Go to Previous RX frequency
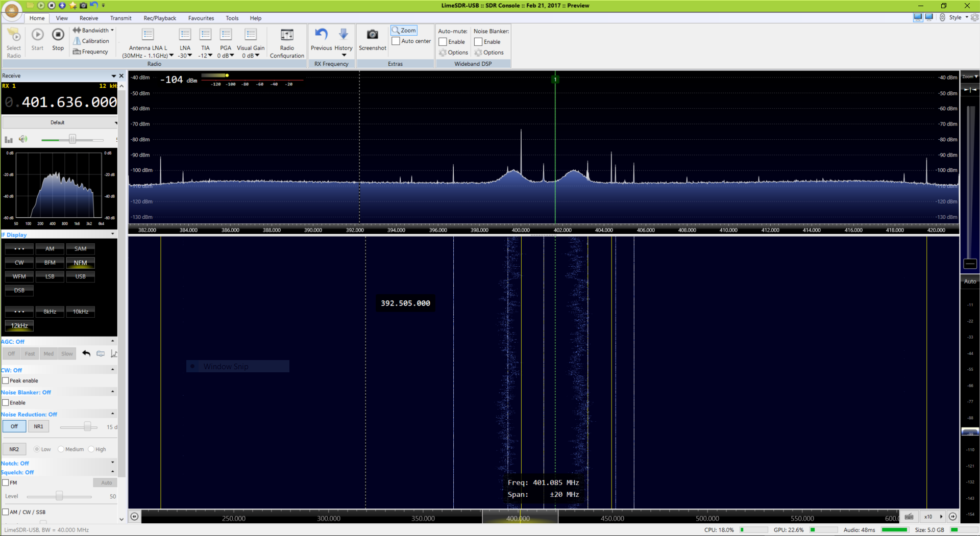 point(321,35)
